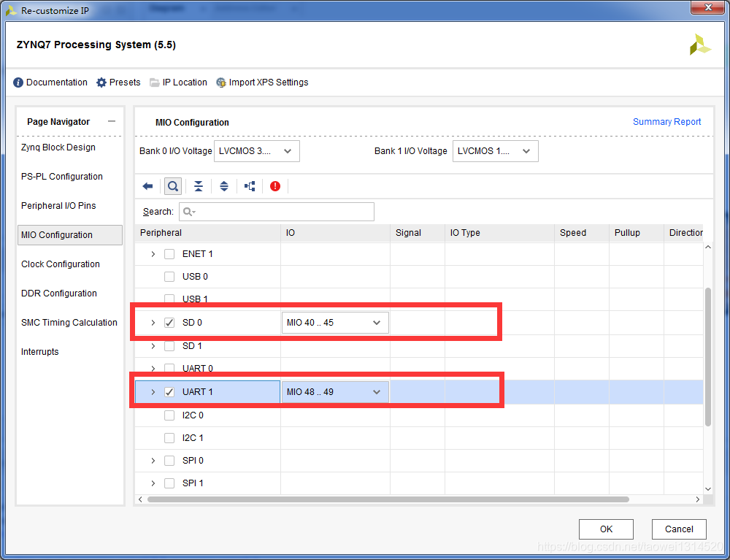The image size is (730, 560).
Task: Go to PS-PL Configuration page
Action: 62,177
